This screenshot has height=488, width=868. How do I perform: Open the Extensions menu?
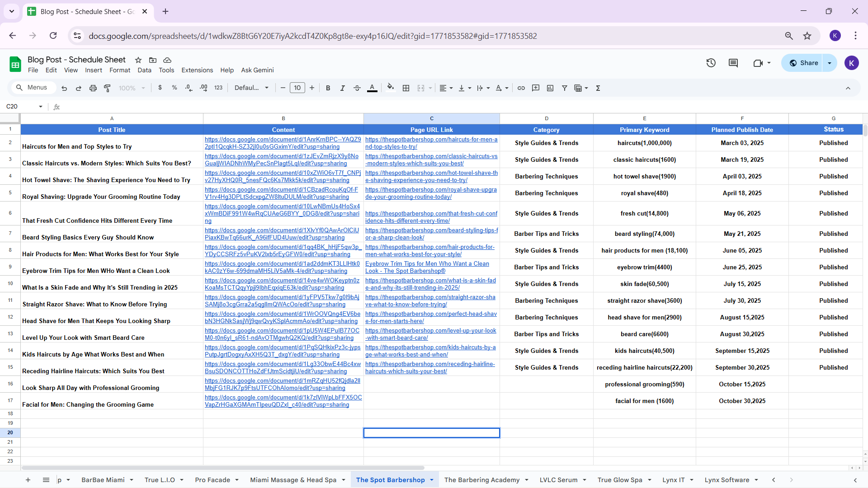[197, 70]
